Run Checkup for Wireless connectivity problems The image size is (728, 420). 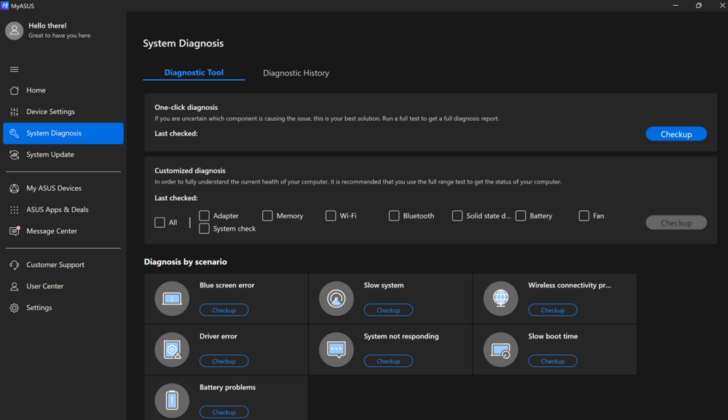click(x=552, y=310)
